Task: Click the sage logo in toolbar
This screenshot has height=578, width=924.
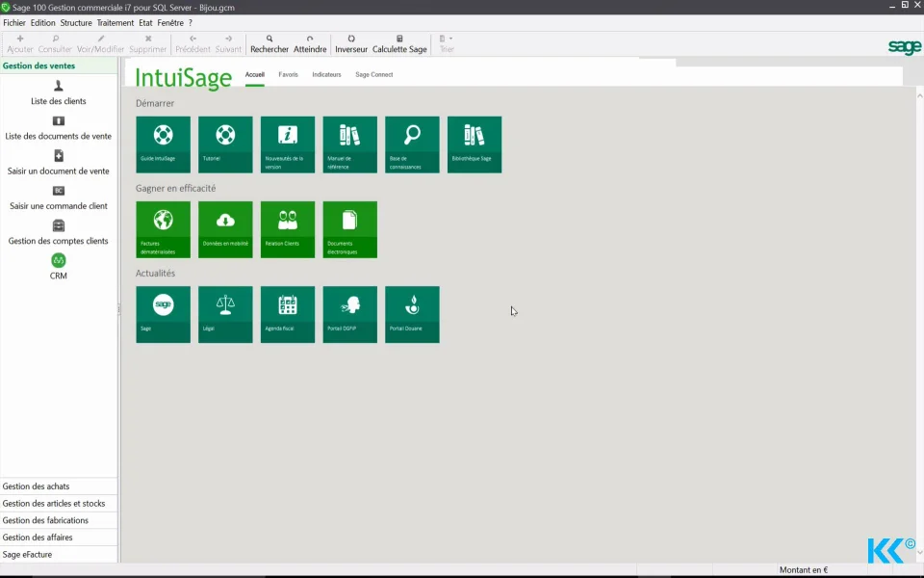Action: [905, 46]
